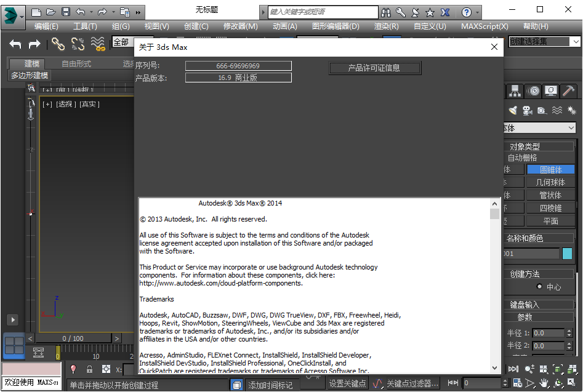Toggle the maximize viewport icon in navigation controls

coord(572,382)
